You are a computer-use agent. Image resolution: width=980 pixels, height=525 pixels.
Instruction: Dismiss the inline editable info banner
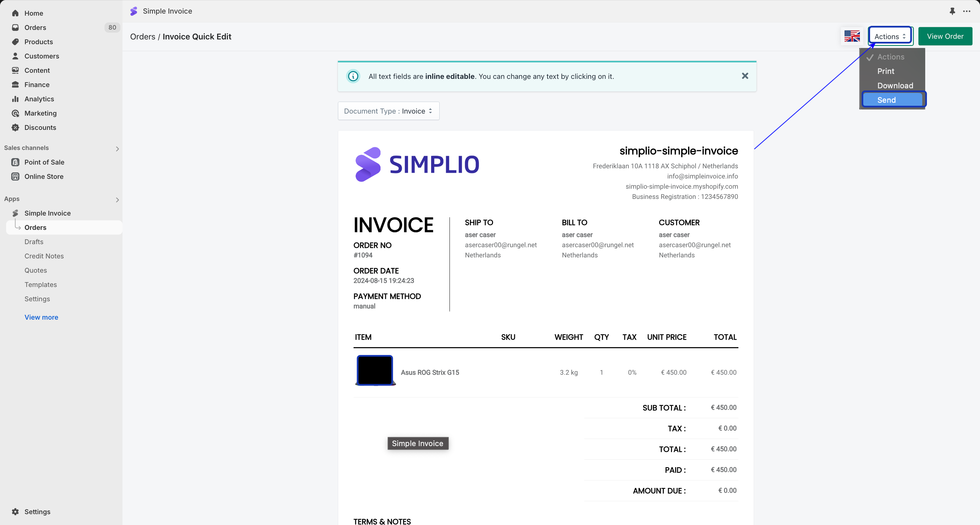745,76
